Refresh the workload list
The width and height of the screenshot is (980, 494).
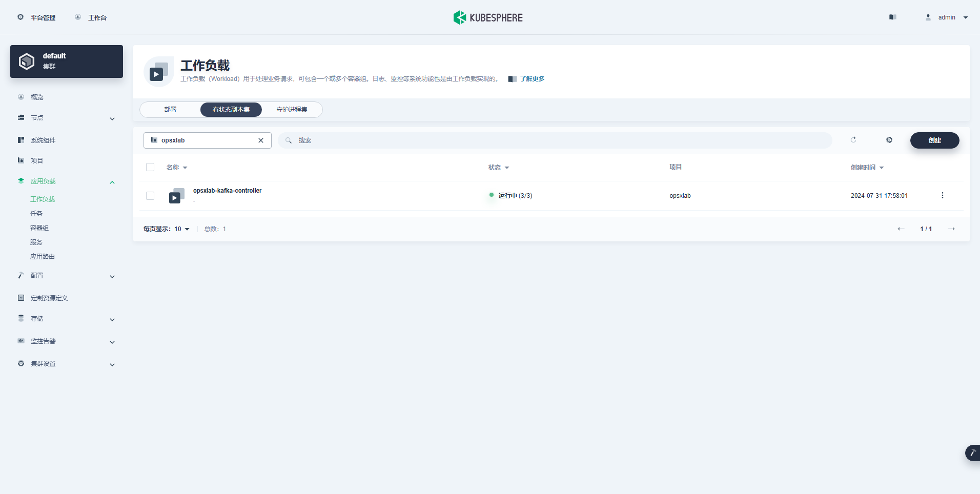click(x=853, y=140)
